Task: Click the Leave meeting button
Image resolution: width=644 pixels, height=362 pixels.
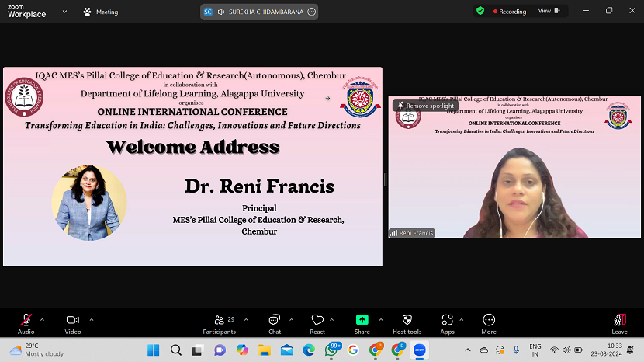Action: [x=619, y=324]
